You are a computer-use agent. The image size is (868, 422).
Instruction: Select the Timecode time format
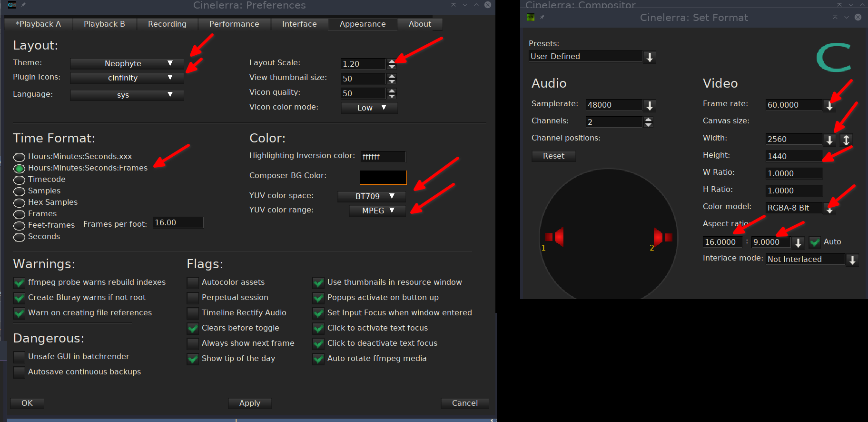(19, 180)
